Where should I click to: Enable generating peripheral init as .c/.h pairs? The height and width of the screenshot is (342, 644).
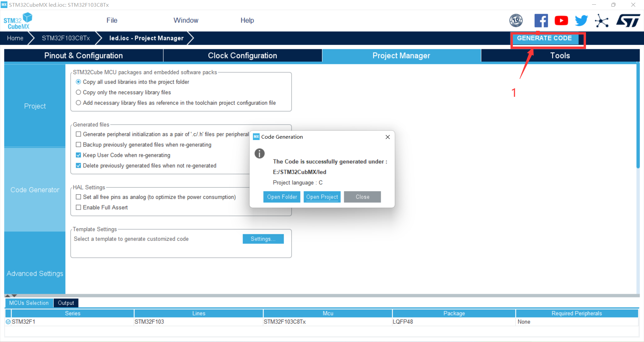(x=78, y=134)
